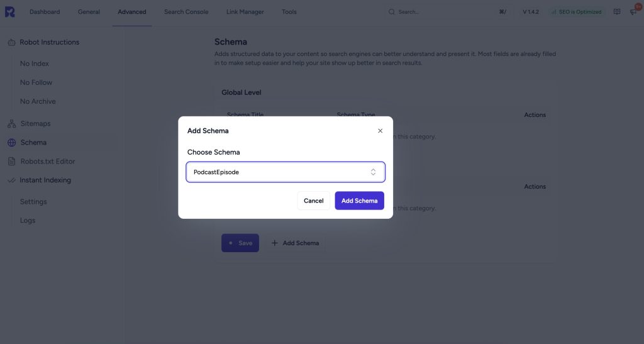This screenshot has height=344, width=644.
Task: Confirm with the Add Schema button
Action: tap(359, 201)
